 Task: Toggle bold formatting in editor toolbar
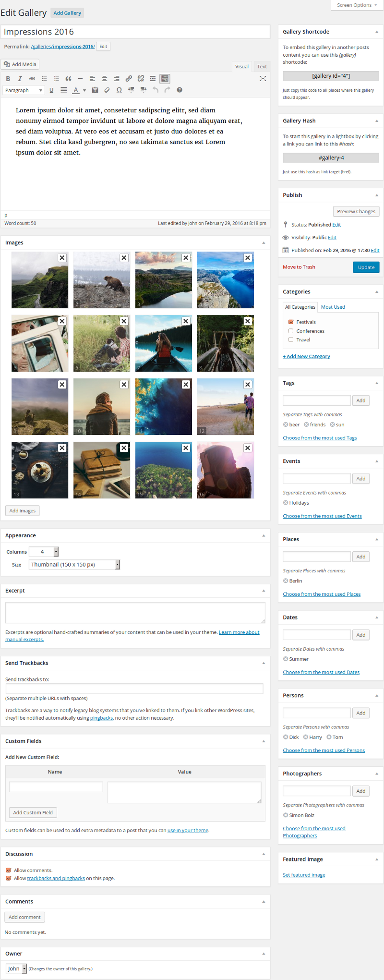click(8, 79)
